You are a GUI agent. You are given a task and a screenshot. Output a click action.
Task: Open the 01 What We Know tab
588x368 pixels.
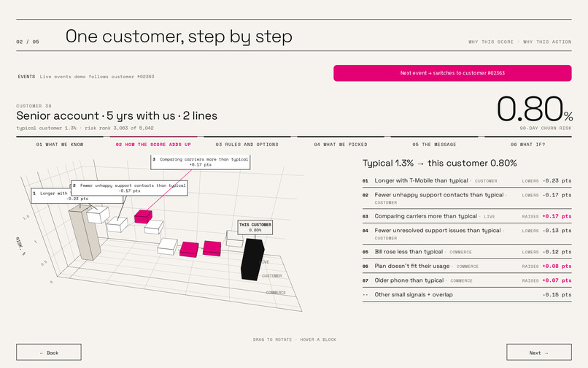[x=60, y=144]
